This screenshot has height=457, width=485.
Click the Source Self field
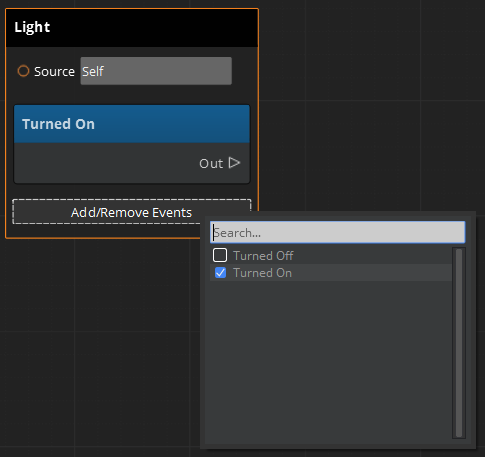pos(156,71)
